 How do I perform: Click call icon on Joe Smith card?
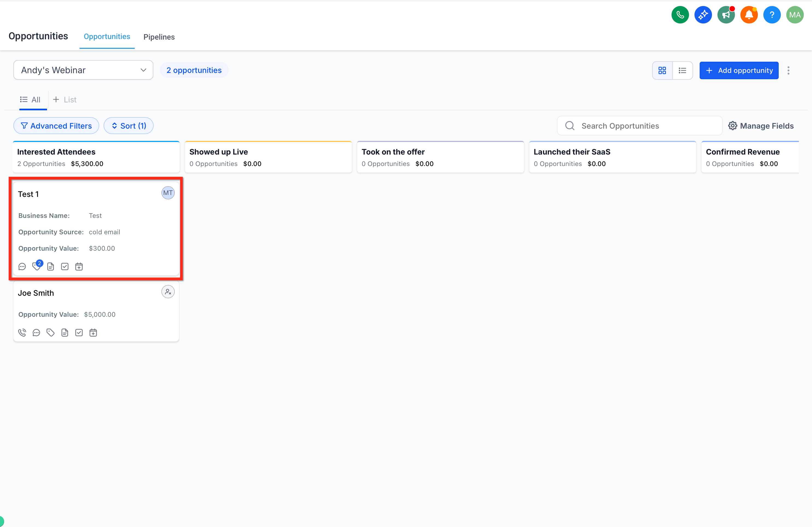[22, 333]
